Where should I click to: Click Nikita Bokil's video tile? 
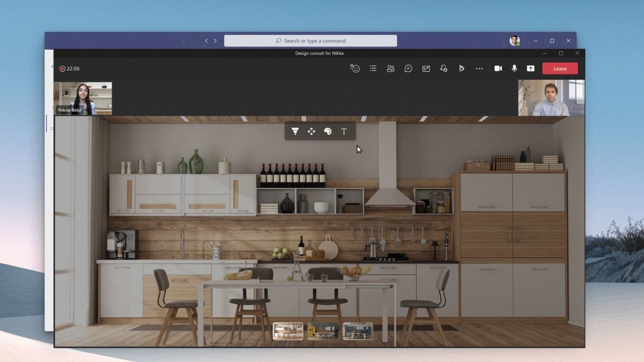click(x=83, y=99)
